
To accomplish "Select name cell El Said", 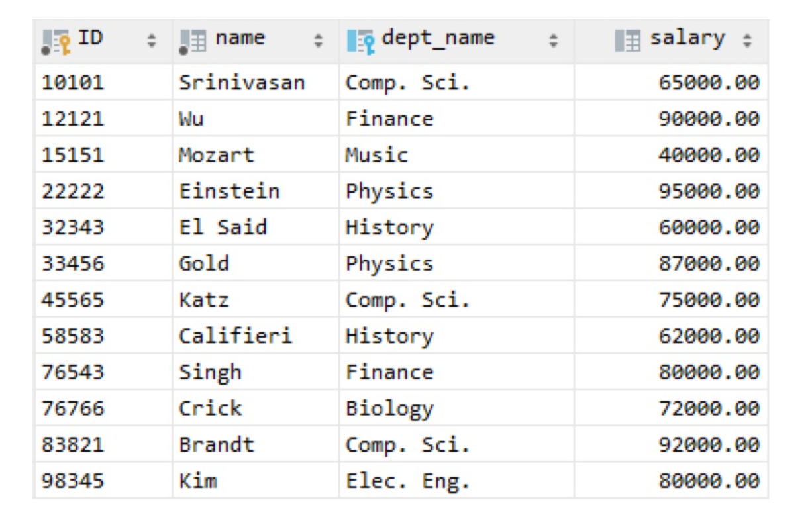I will click(256, 227).
